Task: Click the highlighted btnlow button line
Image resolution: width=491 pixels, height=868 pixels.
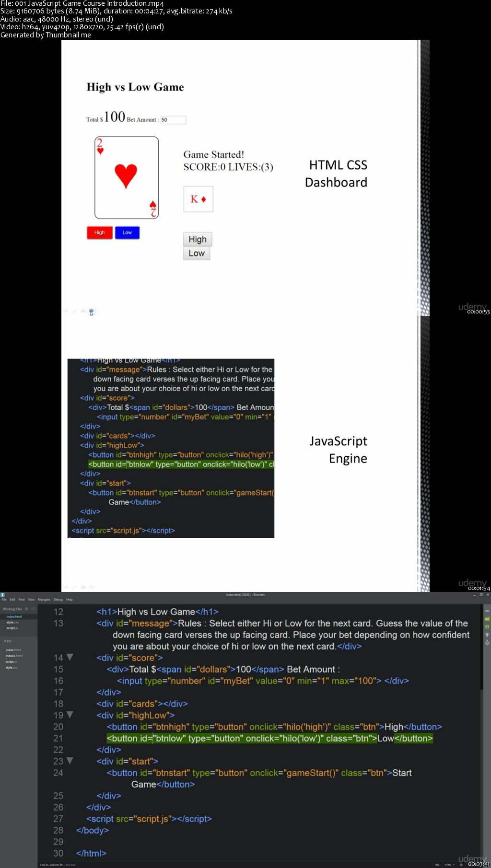Action: coord(269,738)
